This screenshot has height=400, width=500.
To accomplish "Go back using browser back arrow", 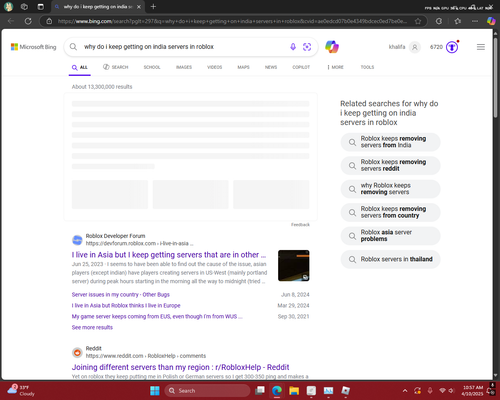I will click(x=11, y=21).
